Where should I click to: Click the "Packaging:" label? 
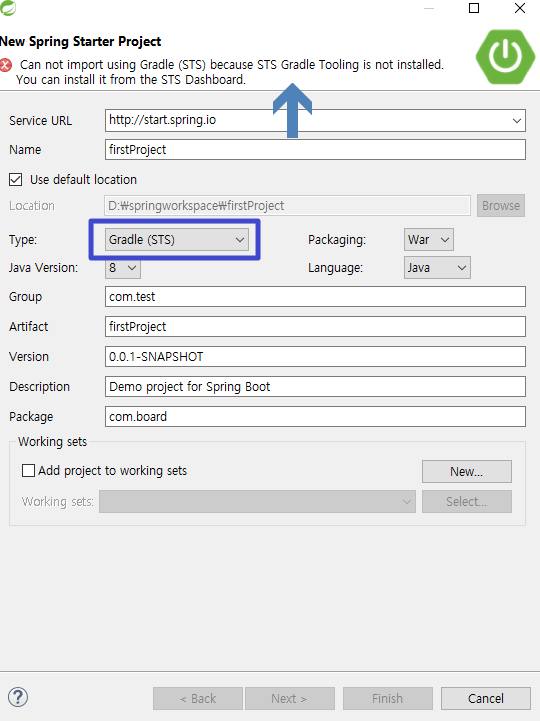(x=337, y=240)
